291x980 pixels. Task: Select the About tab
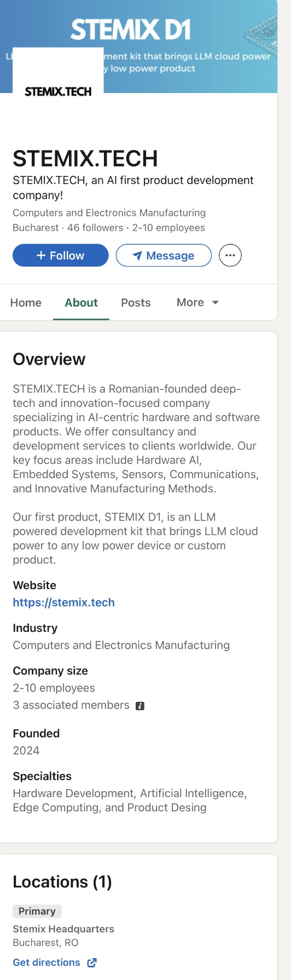[81, 303]
